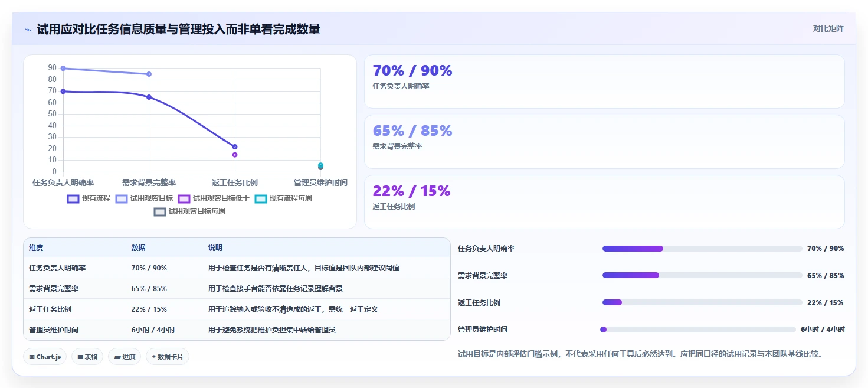This screenshot has height=388, width=868.
Task: Click the purple point at 15
Action: coord(235,155)
